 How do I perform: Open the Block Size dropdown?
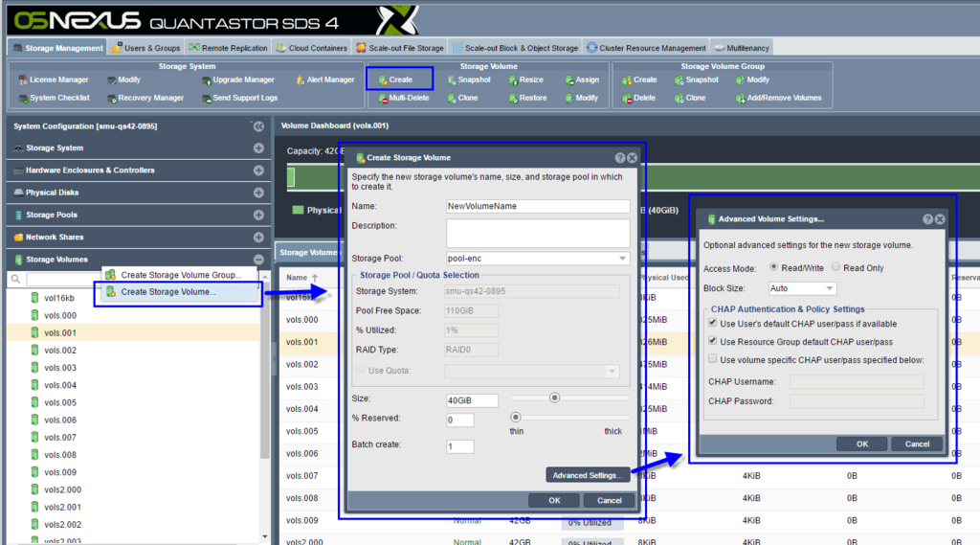point(830,288)
